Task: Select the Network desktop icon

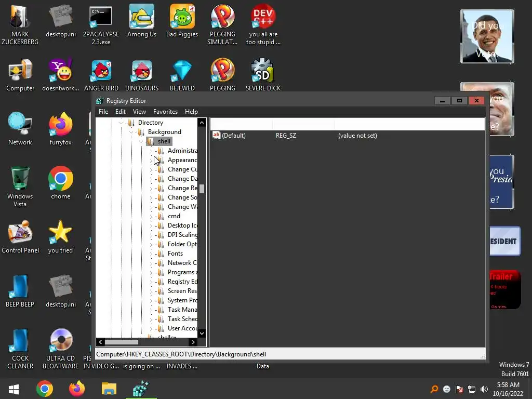Action: point(20,129)
